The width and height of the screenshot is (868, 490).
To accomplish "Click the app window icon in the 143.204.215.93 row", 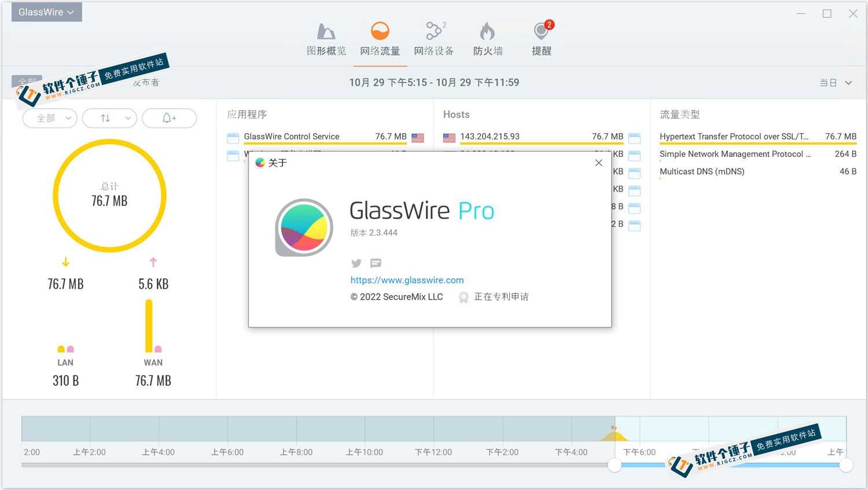I will (635, 138).
